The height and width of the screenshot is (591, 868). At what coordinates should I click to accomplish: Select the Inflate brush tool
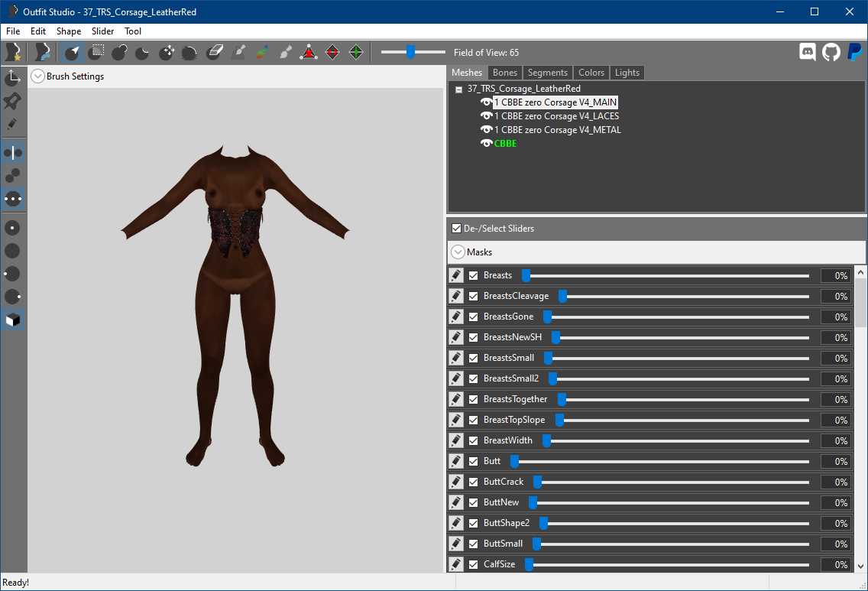(x=119, y=52)
